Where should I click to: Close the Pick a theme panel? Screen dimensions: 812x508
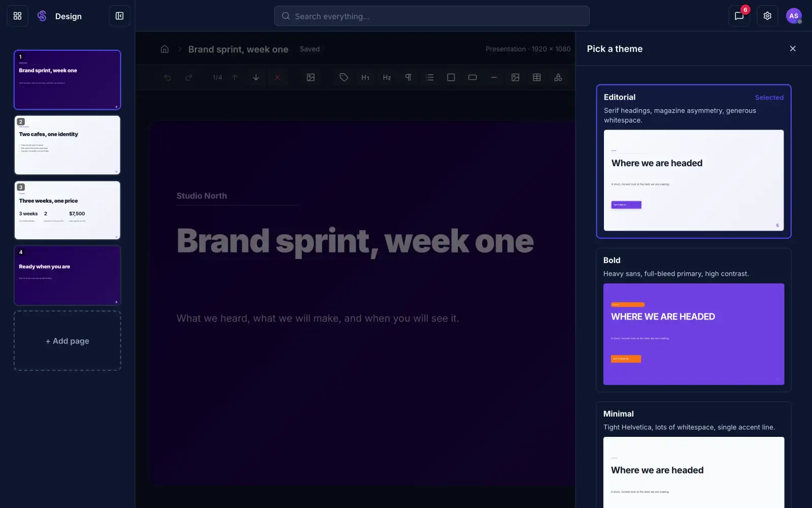(x=793, y=49)
